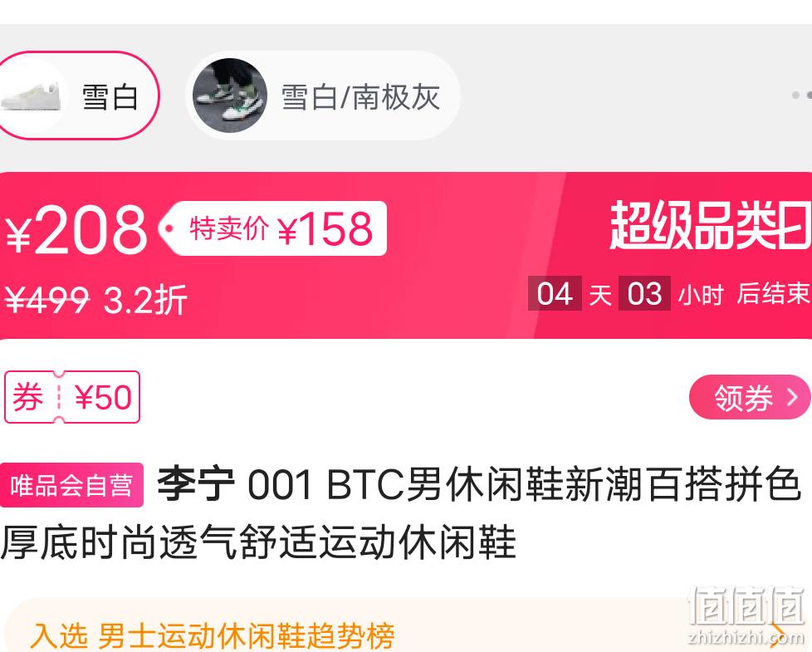Tap the 券 ¥50 coupon tag

[72, 397]
